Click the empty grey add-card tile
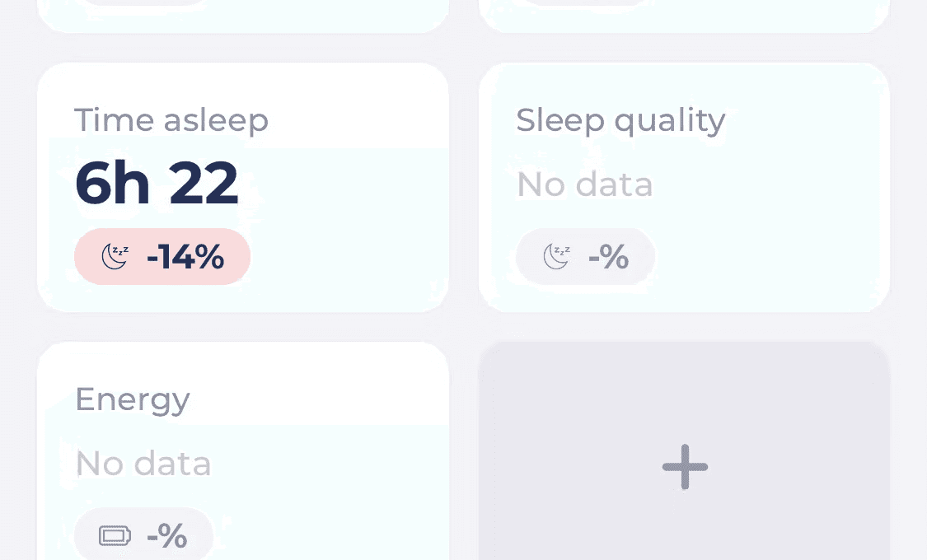Image resolution: width=927 pixels, height=560 pixels. click(x=684, y=451)
